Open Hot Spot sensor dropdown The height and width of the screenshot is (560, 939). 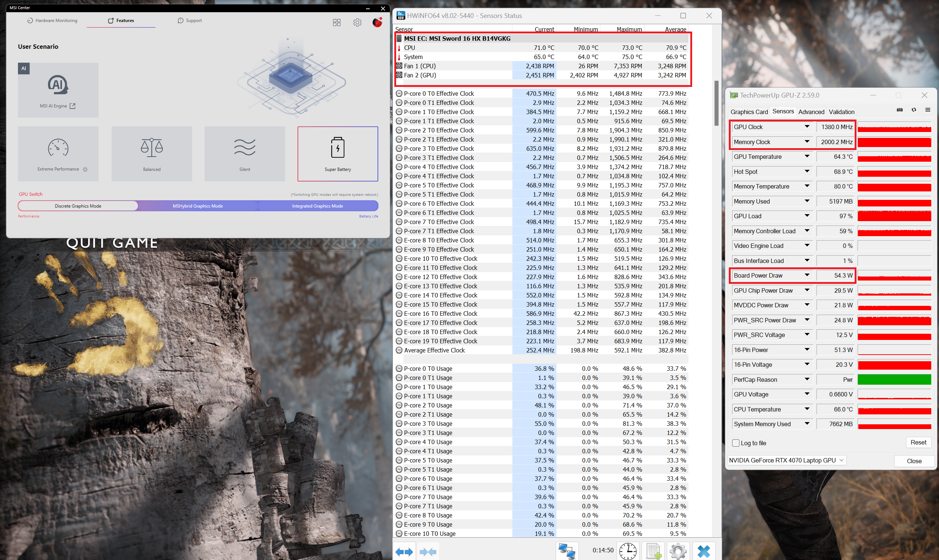click(807, 172)
